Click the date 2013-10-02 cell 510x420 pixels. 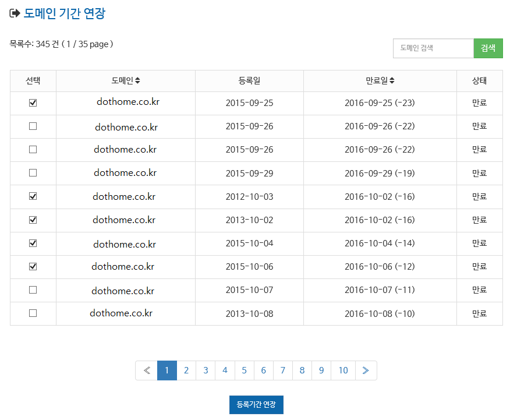[x=250, y=220]
